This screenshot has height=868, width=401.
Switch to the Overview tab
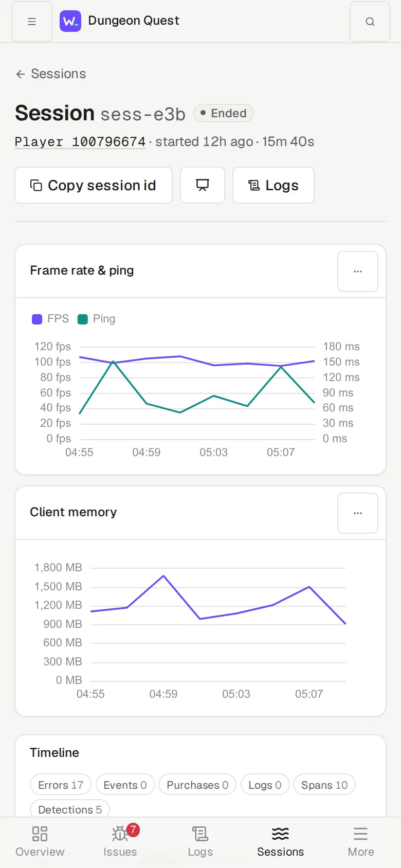[40, 842]
